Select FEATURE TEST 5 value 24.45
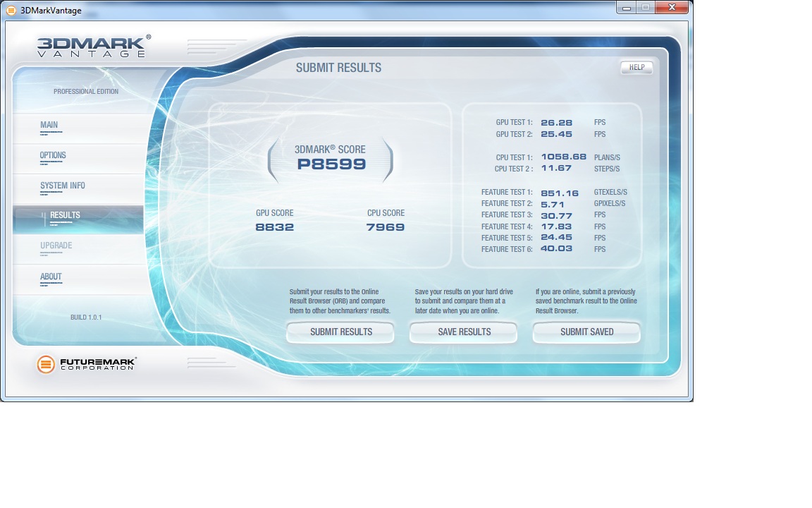Image resolution: width=812 pixels, height=508 pixels. [x=557, y=237]
